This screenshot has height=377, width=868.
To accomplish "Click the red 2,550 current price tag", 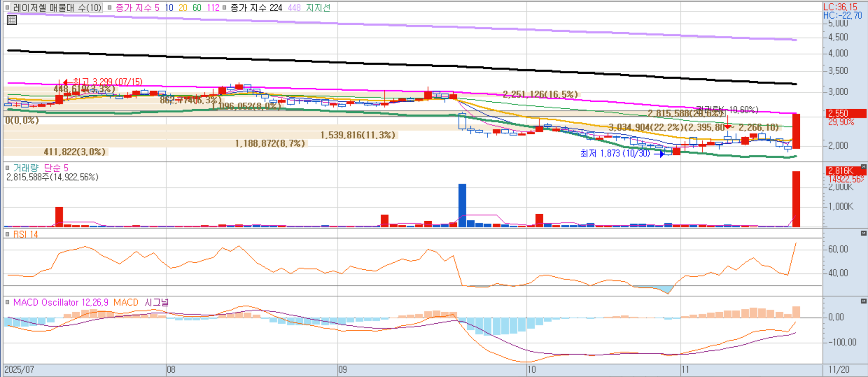I will (x=846, y=113).
